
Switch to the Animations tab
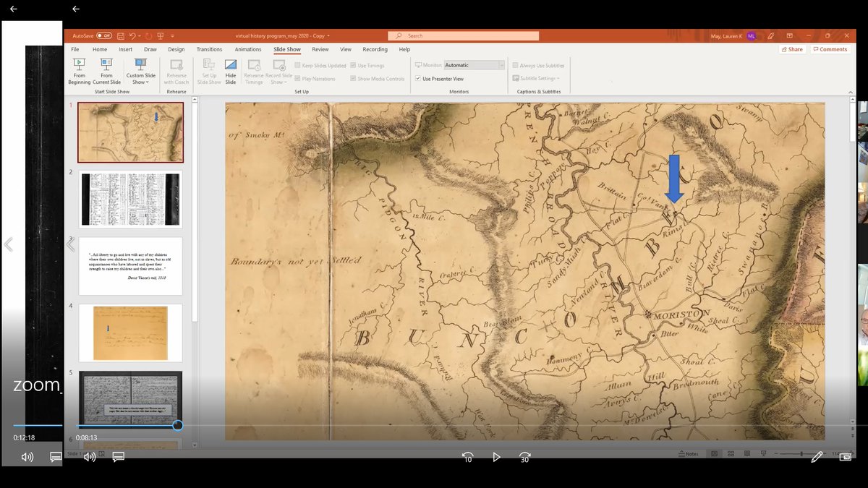(x=248, y=49)
